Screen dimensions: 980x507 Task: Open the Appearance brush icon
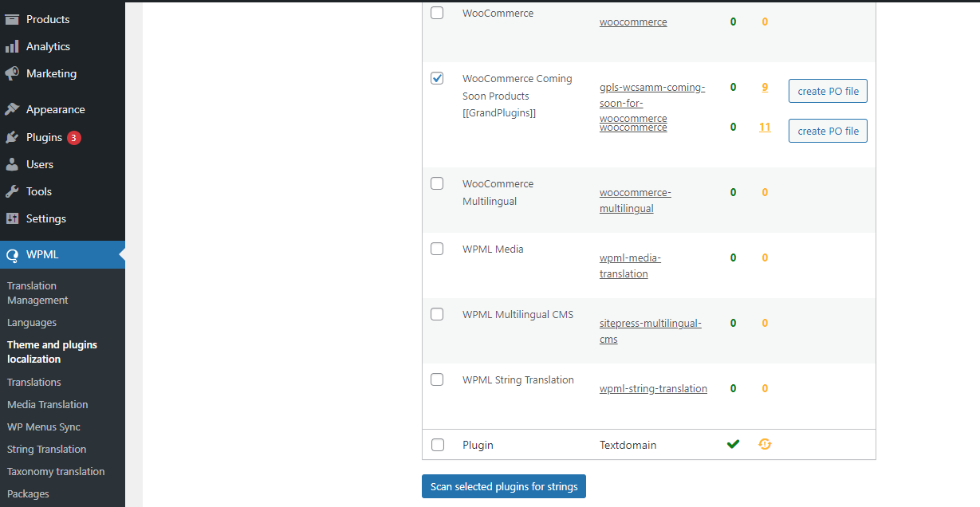point(14,108)
